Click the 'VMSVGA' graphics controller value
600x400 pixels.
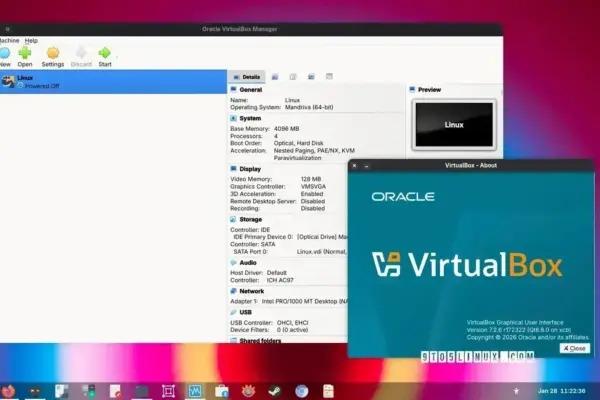pyautogui.click(x=313, y=186)
